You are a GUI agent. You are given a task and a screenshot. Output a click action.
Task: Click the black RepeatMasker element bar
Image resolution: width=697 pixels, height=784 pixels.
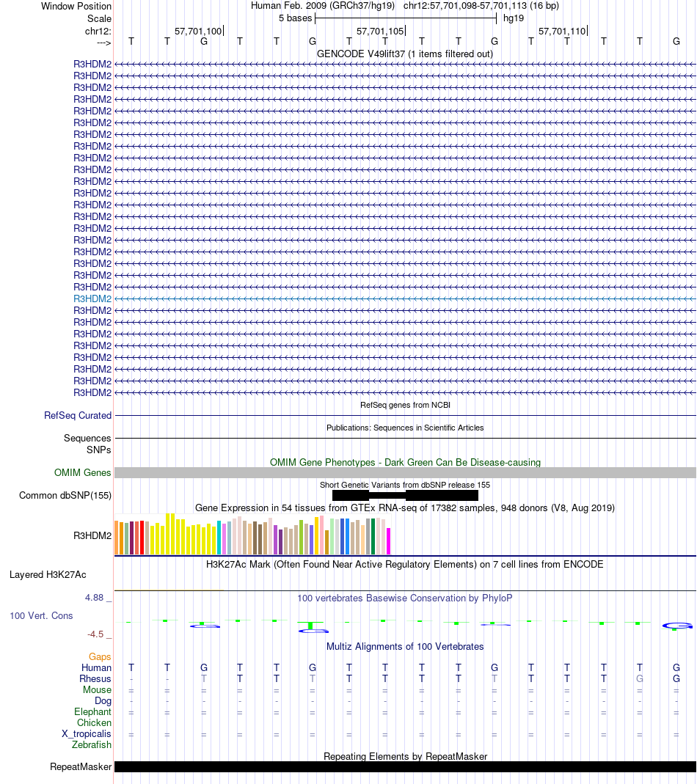click(405, 767)
